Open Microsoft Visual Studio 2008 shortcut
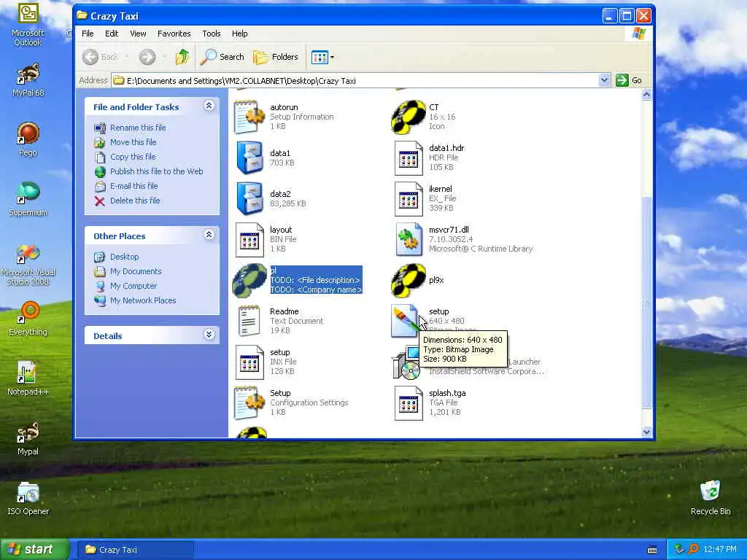Viewport: 747px width, 560px height. [28, 264]
